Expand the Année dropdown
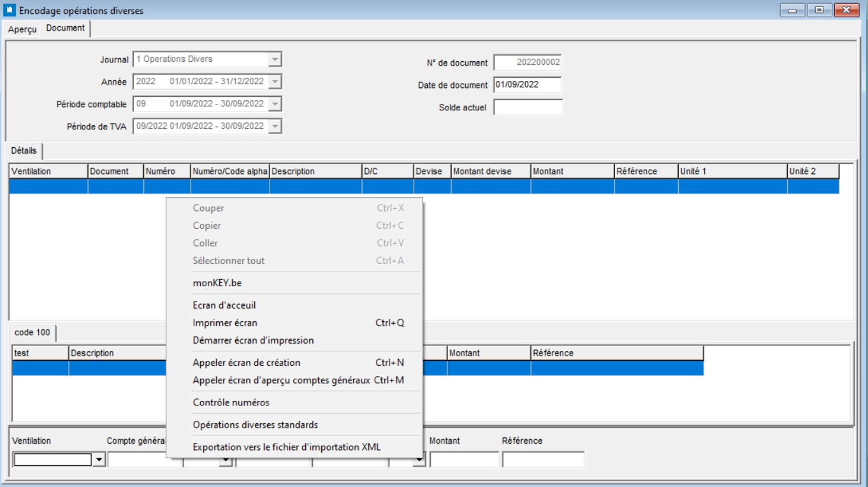 [x=275, y=82]
